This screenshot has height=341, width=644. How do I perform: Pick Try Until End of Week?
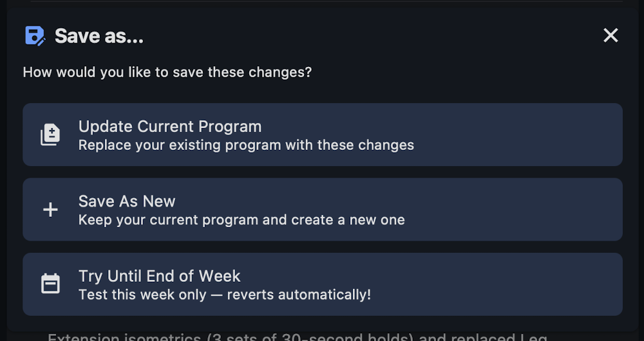pos(323,284)
